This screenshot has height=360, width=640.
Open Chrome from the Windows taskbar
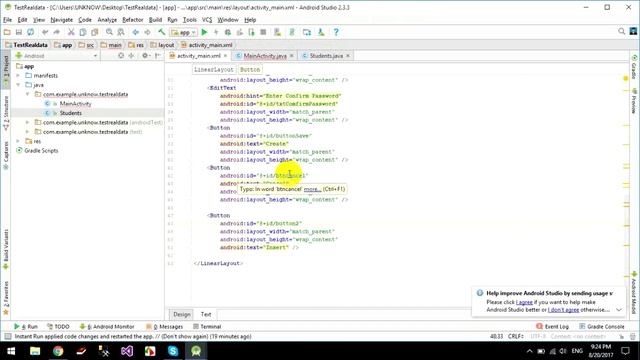click(58, 351)
